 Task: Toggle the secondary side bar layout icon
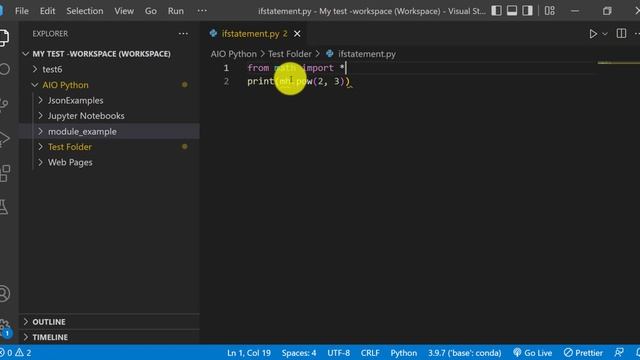pyautogui.click(x=527, y=11)
